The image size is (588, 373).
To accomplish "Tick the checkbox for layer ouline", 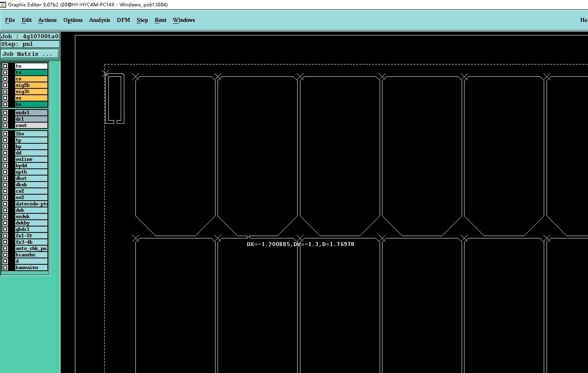I will tap(5, 159).
